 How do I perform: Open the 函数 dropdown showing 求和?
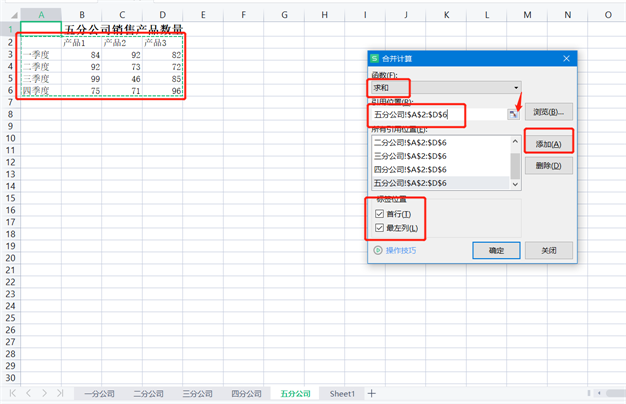coord(445,88)
